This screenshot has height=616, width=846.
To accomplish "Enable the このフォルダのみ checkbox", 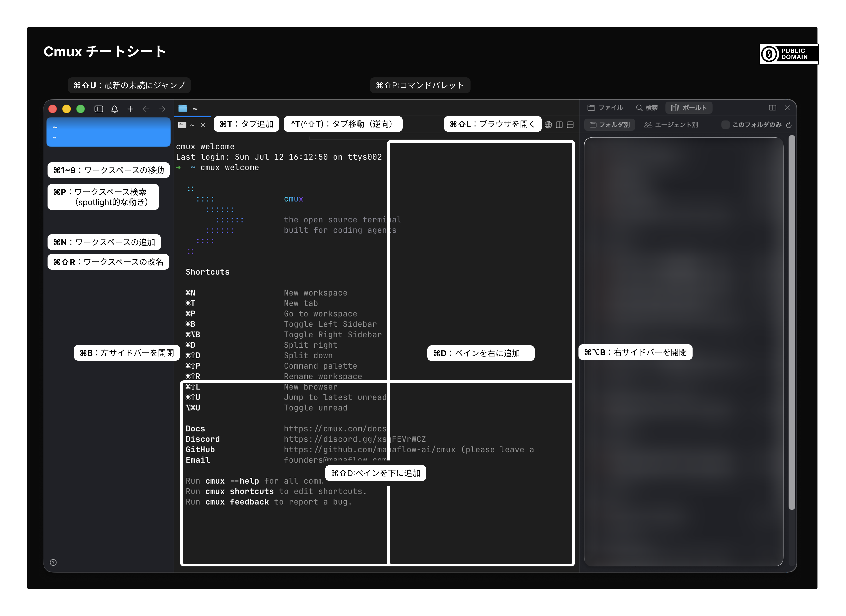I will click(725, 125).
